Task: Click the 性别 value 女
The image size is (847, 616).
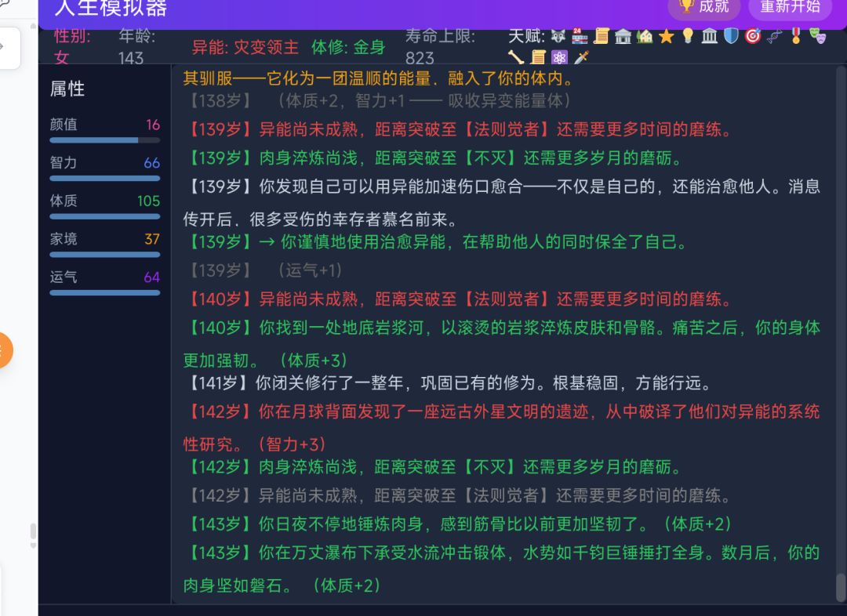Action: coord(62,57)
